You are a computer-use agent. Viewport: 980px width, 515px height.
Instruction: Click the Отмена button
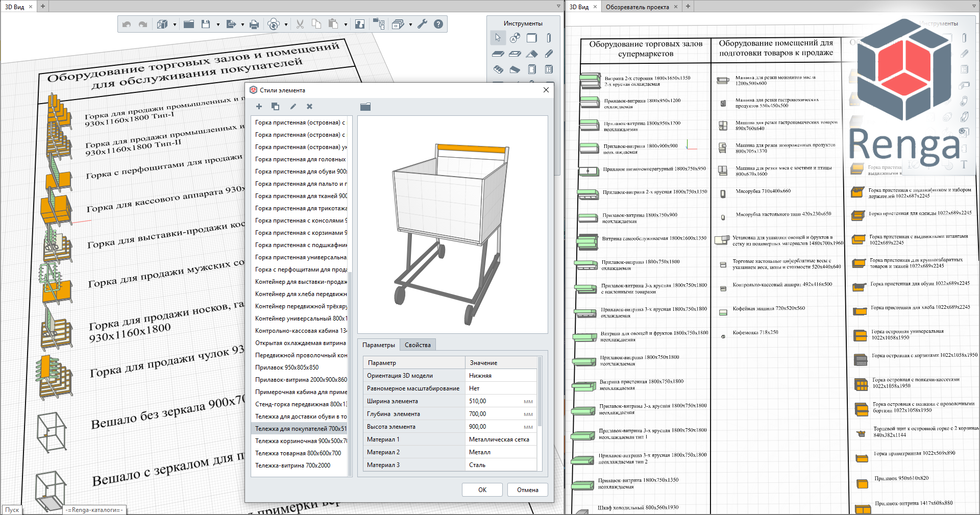click(528, 489)
